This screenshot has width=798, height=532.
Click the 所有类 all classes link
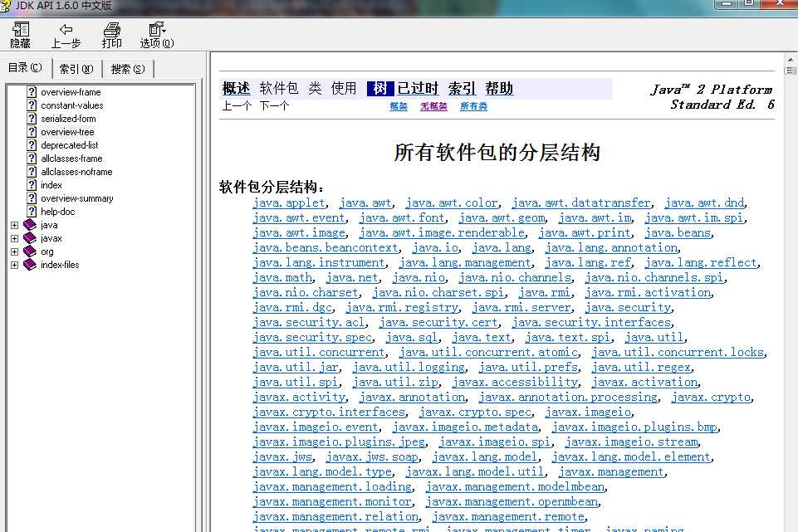click(473, 105)
